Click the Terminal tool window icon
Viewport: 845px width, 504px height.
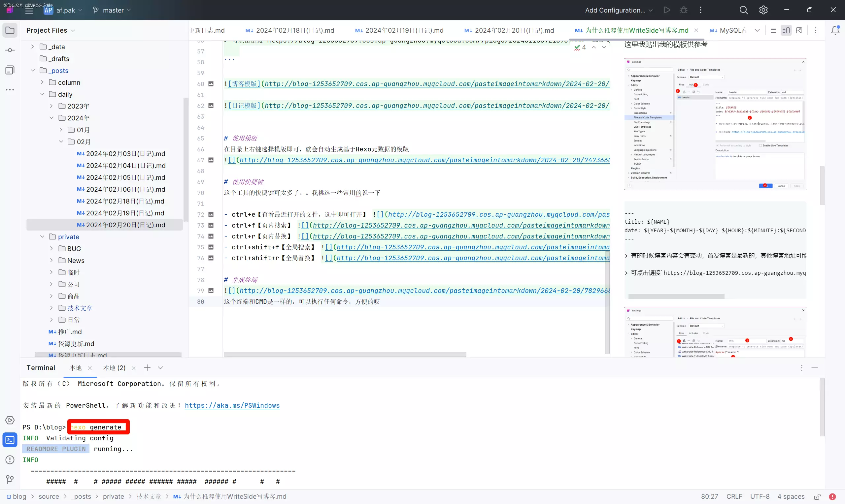pyautogui.click(x=10, y=440)
